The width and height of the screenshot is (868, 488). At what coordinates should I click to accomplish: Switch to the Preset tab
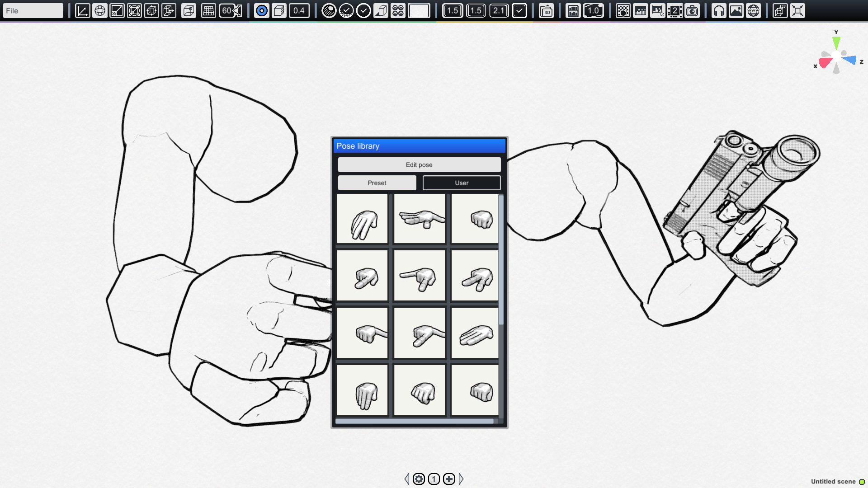[x=377, y=183]
